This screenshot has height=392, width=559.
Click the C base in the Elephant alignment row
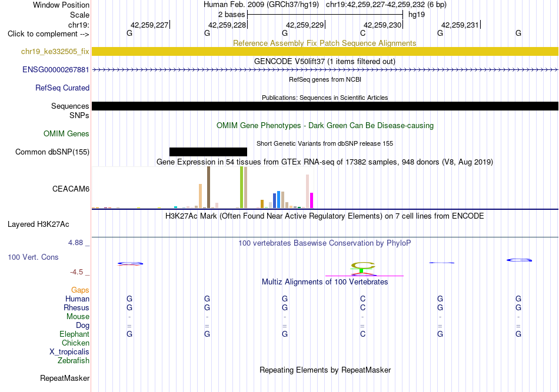pos(362,334)
